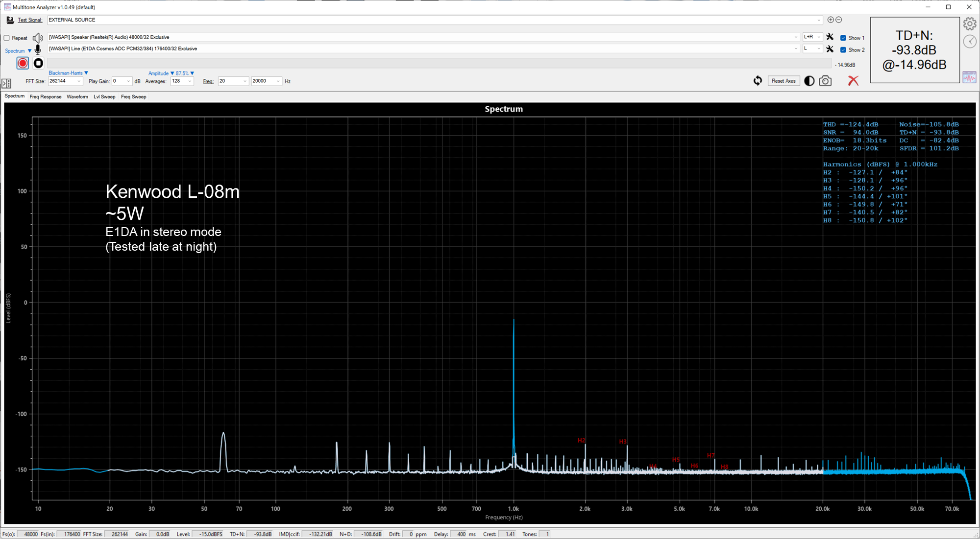The width and height of the screenshot is (980, 539).
Task: Take a screenshot with the camera icon
Action: pos(825,81)
